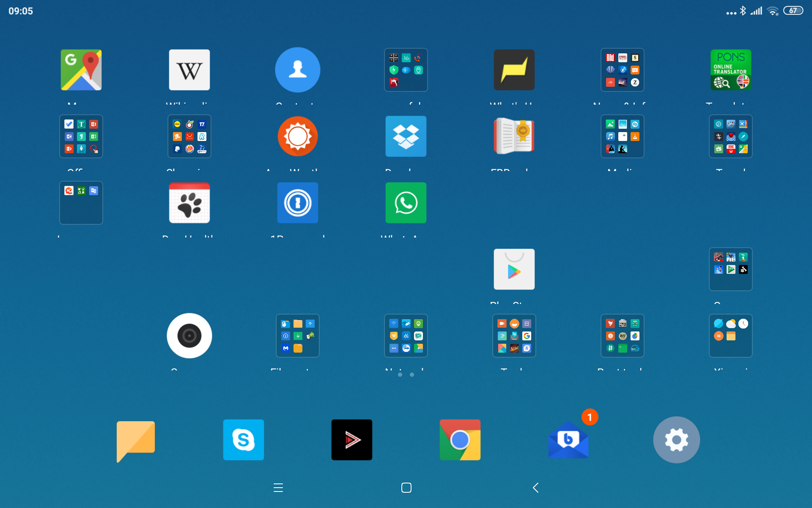The height and width of the screenshot is (508, 812).
Task: Launch PONS Online Translator
Action: pyautogui.click(x=731, y=70)
